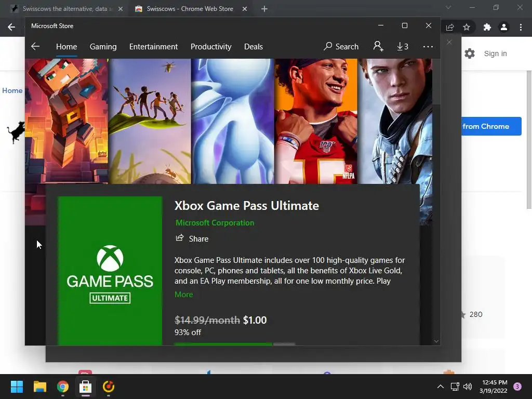This screenshot has height=399, width=532.
Task: Click Sign in on Chrome Web Store
Action: tap(495, 54)
